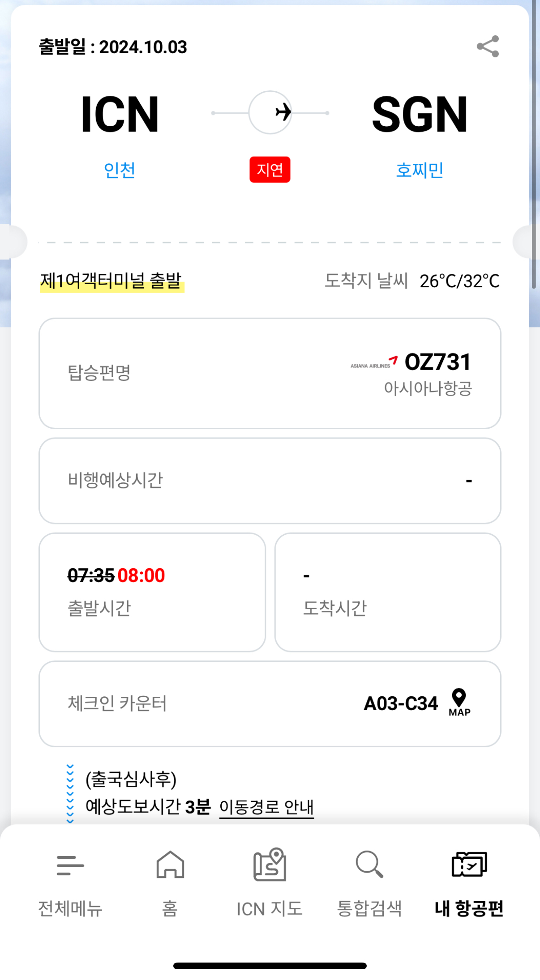The image size is (540, 980).
Task: Select the OZ731 flight number card
Action: (x=270, y=373)
